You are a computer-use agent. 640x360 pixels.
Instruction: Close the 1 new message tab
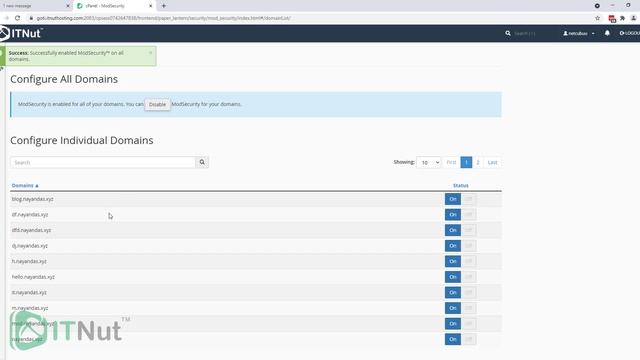pos(68,6)
